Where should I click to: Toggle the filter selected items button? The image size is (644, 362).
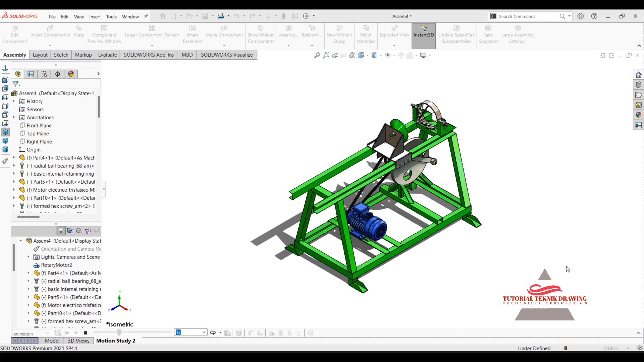pos(88,231)
